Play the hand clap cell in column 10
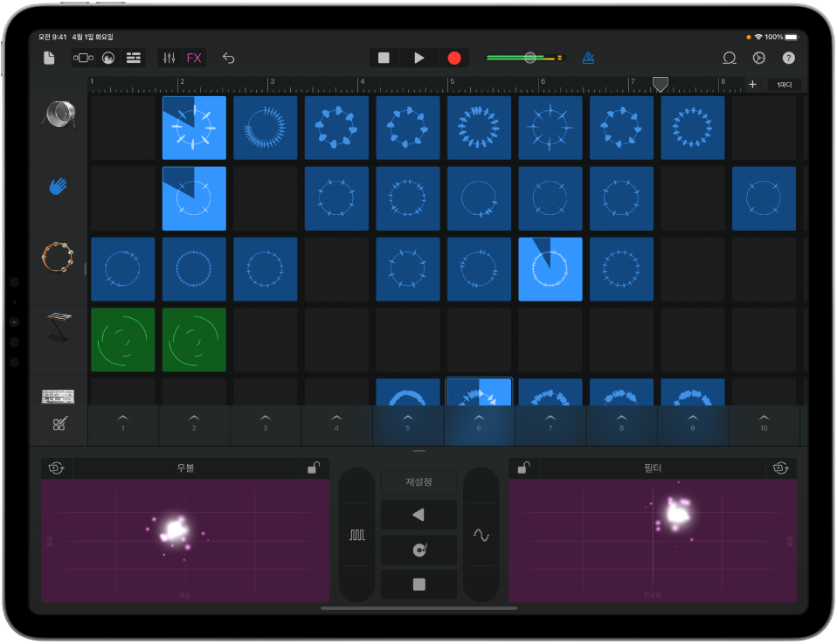Image resolution: width=837 pixels, height=644 pixels. (764, 198)
